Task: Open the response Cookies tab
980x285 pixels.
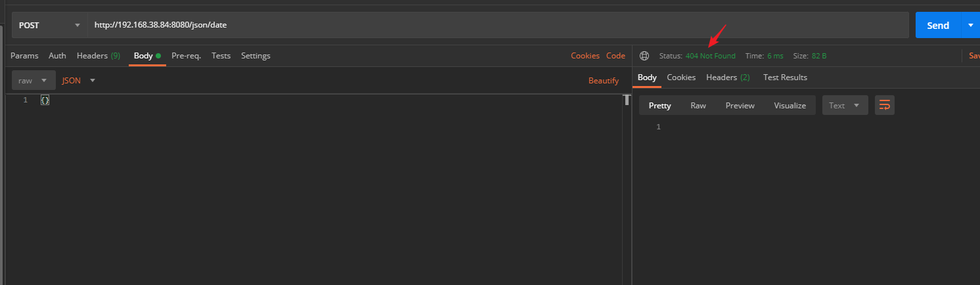Action: tap(681, 77)
